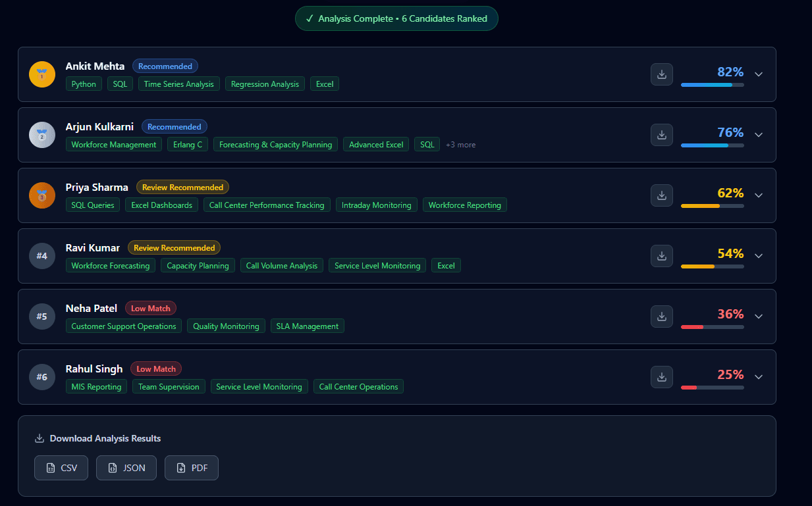
Task: Click Arjun Kulkarni's silver medal badge
Action: [x=42, y=135]
